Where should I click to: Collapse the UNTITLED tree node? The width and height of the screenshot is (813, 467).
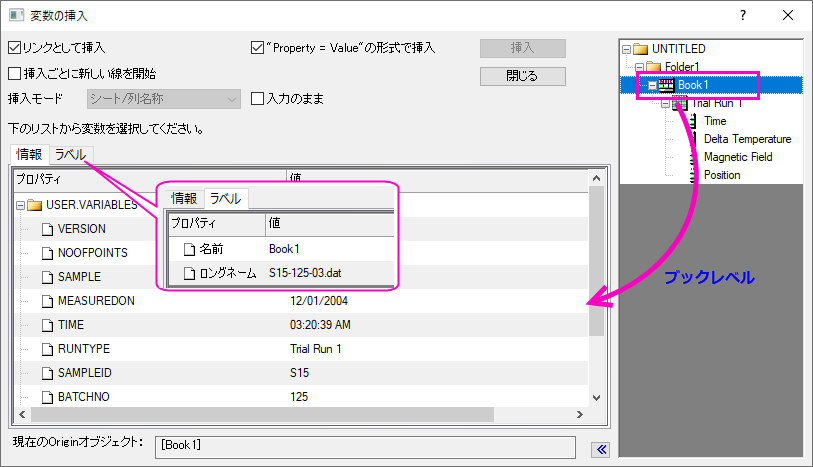626,50
